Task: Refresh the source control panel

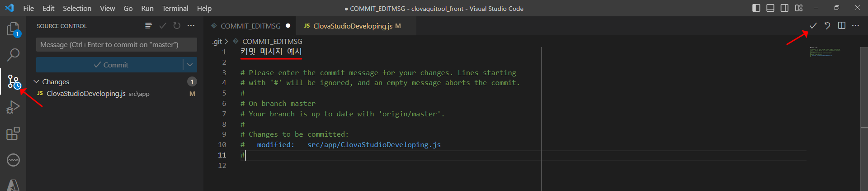Action: 177,26
